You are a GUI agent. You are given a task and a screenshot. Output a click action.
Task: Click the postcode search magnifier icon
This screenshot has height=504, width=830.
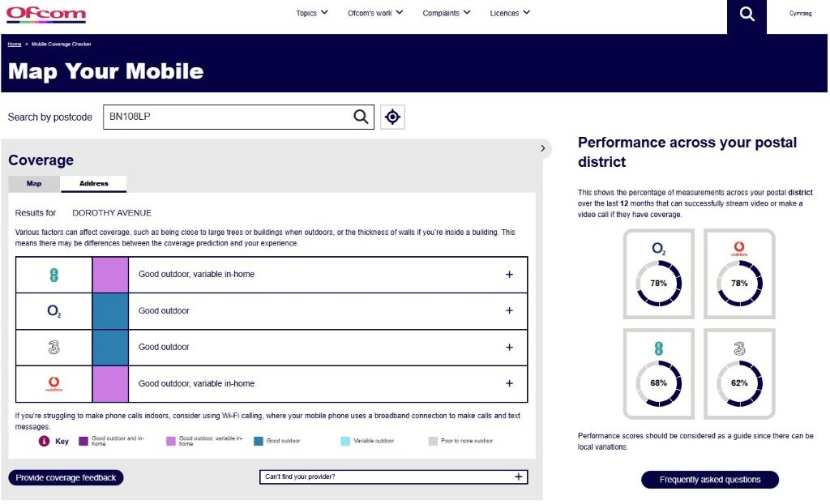(x=361, y=117)
